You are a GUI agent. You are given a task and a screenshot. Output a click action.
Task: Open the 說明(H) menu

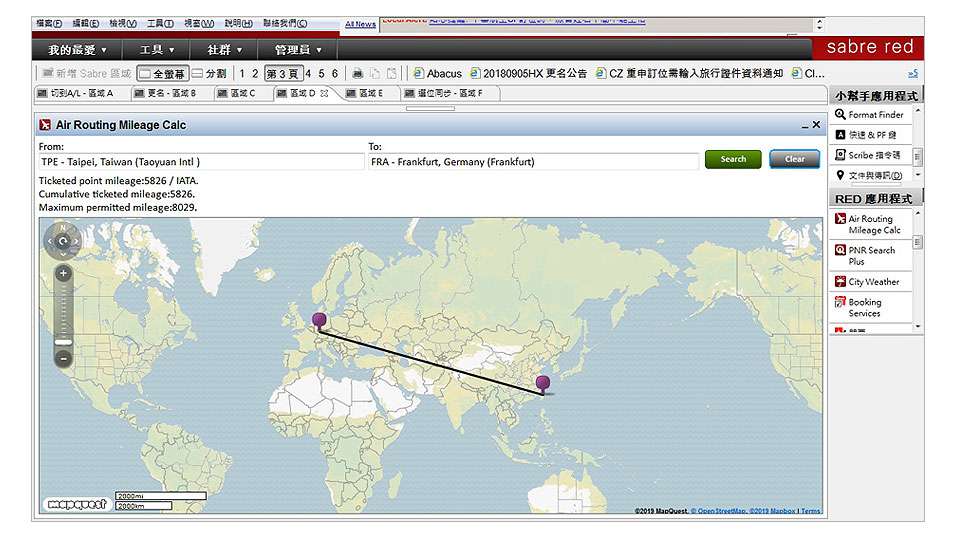238,23
